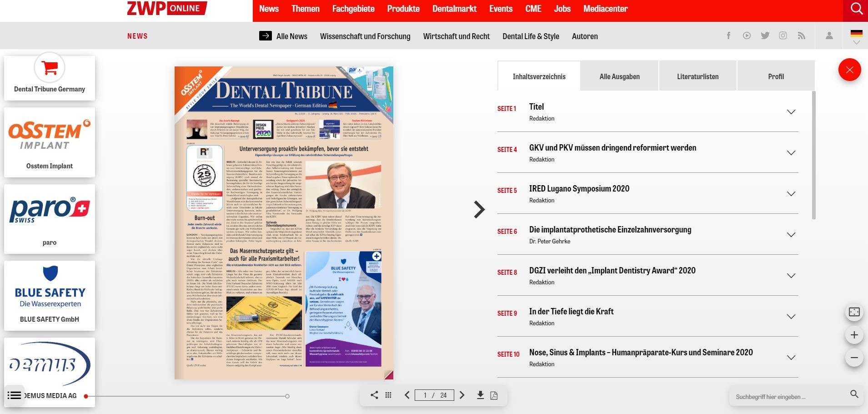Viewport: 868px width, 414px height.
Task: Expand GKV und PKV entry chevron
Action: click(791, 152)
